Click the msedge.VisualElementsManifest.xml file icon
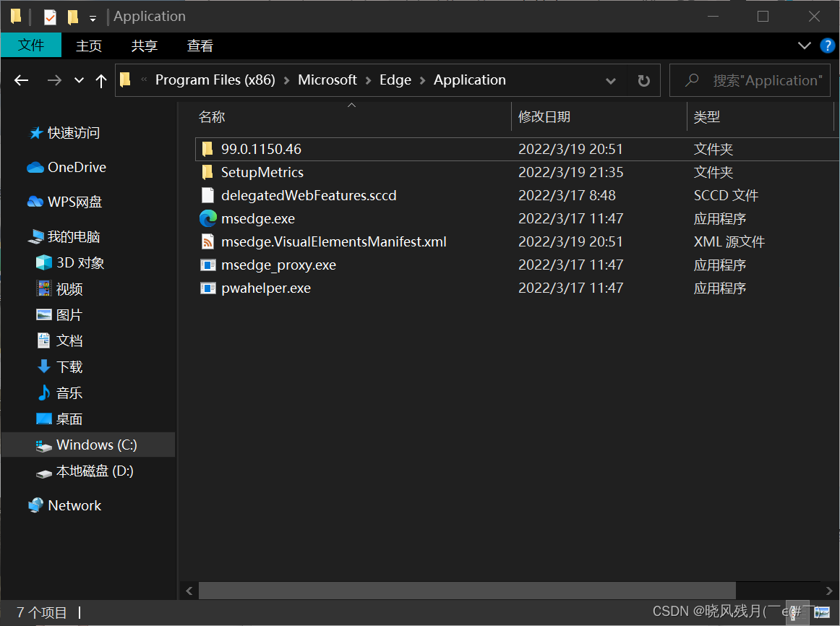This screenshot has width=840, height=626. pyautogui.click(x=207, y=241)
